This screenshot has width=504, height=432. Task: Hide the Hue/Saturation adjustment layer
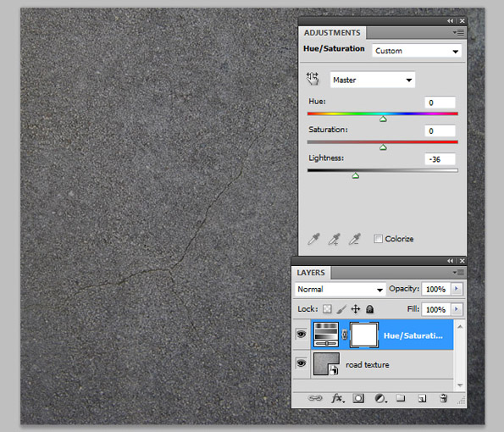(x=302, y=335)
